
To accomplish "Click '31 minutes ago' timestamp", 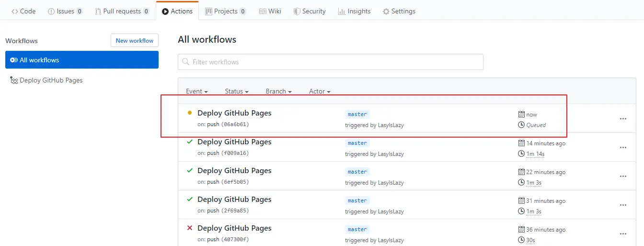I will coord(546,201).
